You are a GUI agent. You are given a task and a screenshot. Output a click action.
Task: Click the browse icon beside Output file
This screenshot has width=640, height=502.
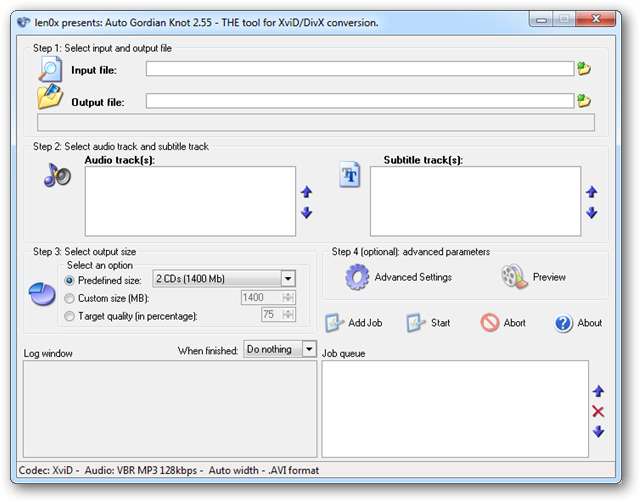(x=584, y=101)
